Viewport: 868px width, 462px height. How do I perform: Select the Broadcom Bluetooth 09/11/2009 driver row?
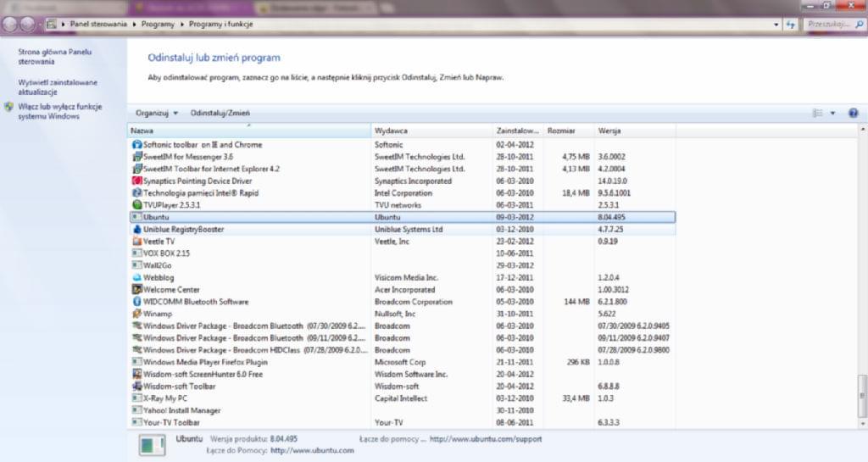click(403, 338)
